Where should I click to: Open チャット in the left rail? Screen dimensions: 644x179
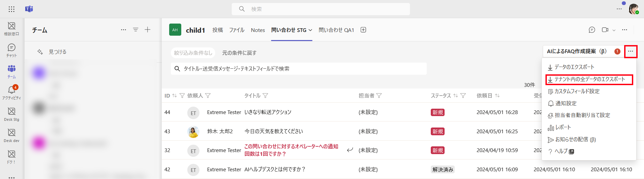11,50
